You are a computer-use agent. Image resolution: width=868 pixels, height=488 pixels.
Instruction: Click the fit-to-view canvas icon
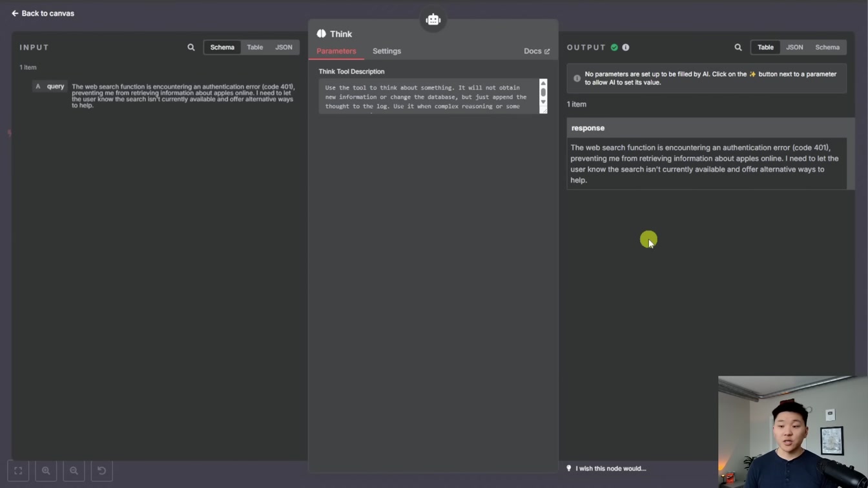click(18, 471)
